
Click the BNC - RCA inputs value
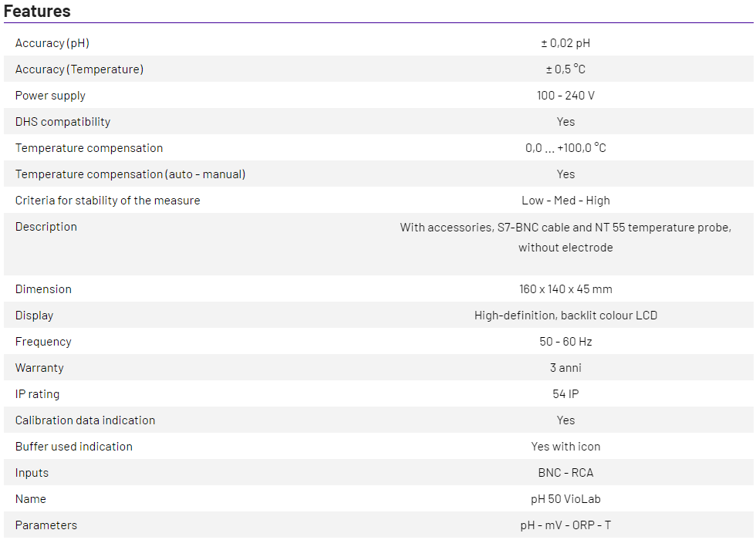[x=565, y=473]
